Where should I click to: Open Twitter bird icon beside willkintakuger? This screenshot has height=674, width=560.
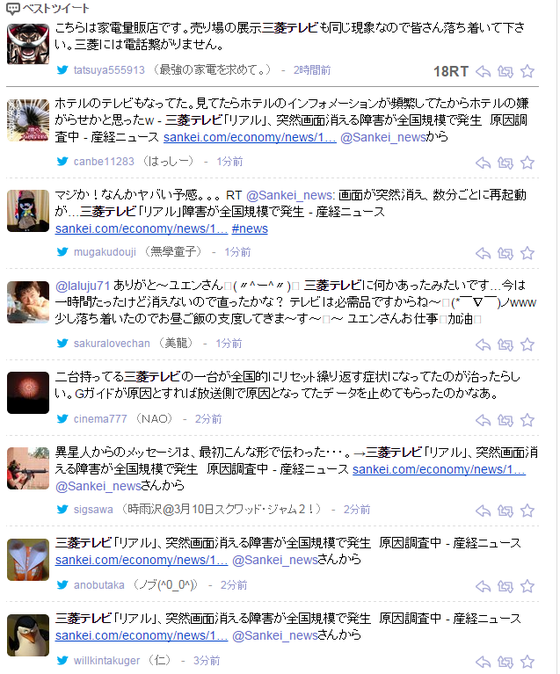click(63, 660)
